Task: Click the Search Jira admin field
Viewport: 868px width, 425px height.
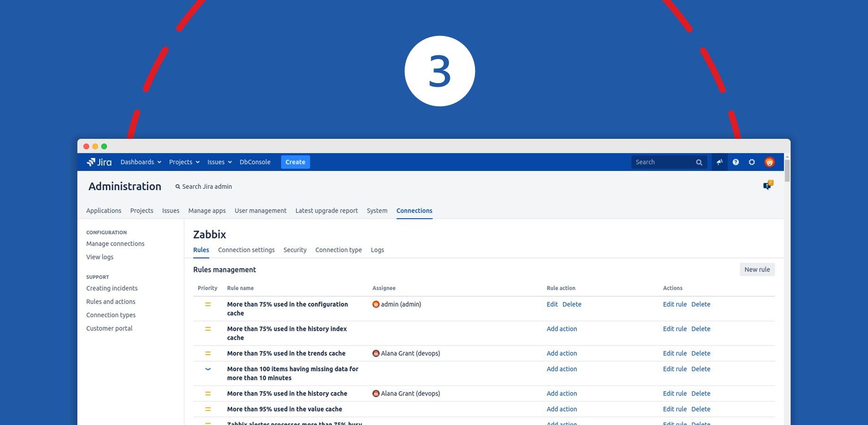Action: pyautogui.click(x=207, y=187)
